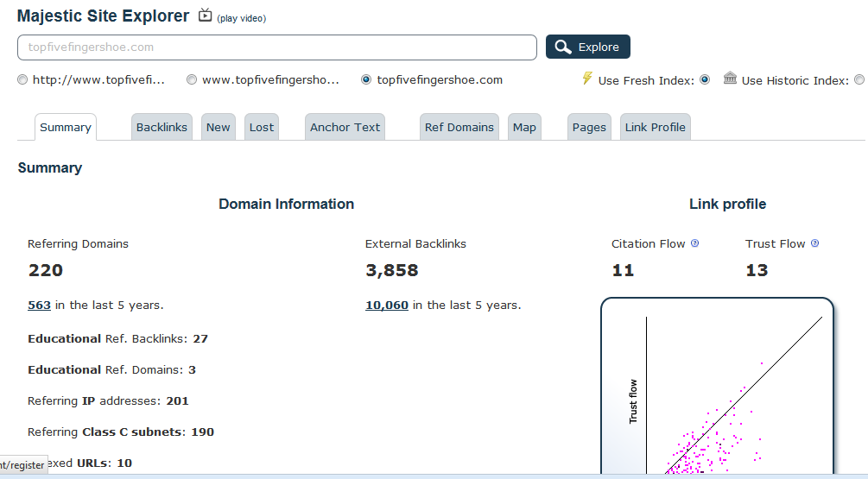Select the www.topfivefingersho... radio button
The height and width of the screenshot is (479, 868).
click(192, 79)
